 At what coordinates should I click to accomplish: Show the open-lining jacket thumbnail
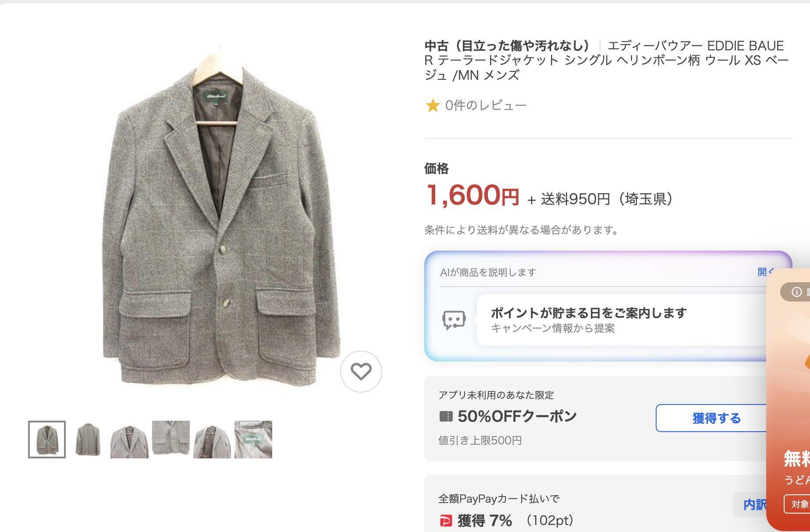click(212, 440)
